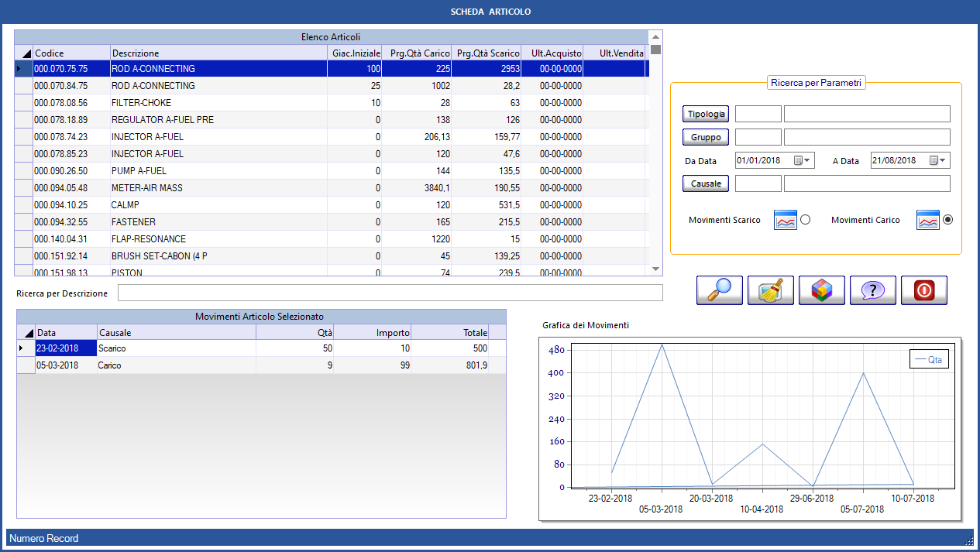Click the Tipologia button
Screen dimensions: 980x552
pos(705,113)
